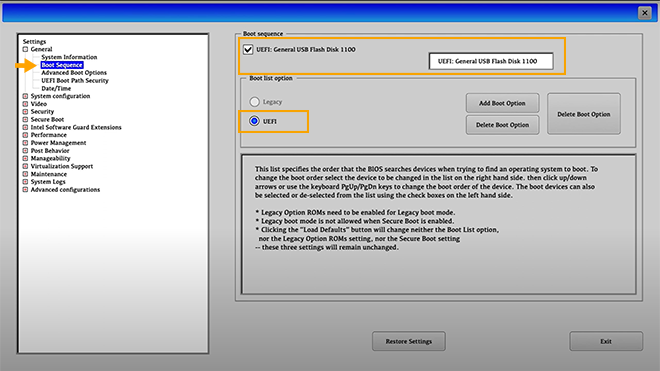Expand the Secure Boot node
The width and height of the screenshot is (660, 371).
click(x=25, y=119)
